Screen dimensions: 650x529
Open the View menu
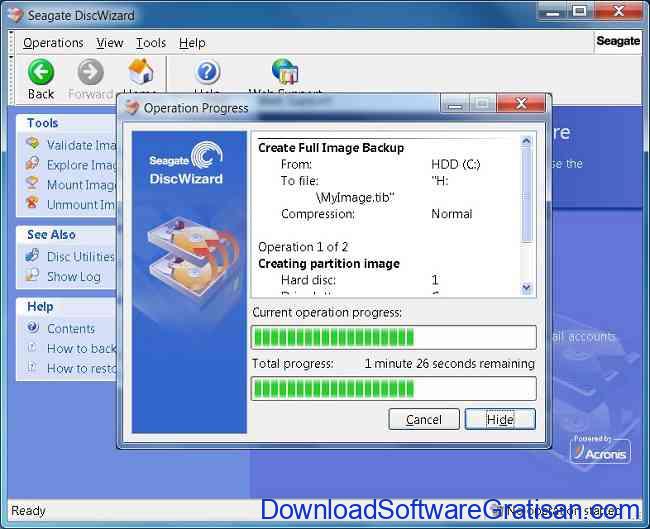tap(109, 43)
